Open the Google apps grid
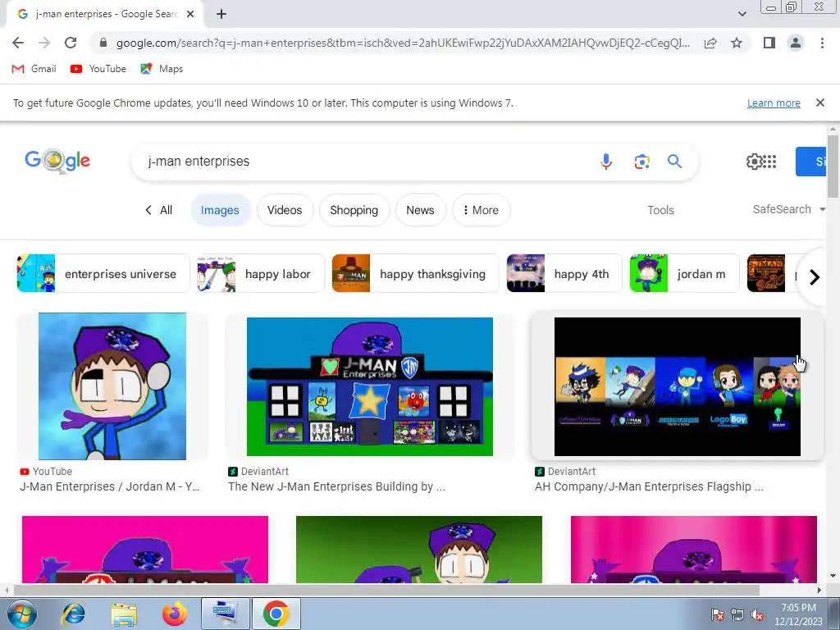This screenshot has height=630, width=840. tap(769, 162)
